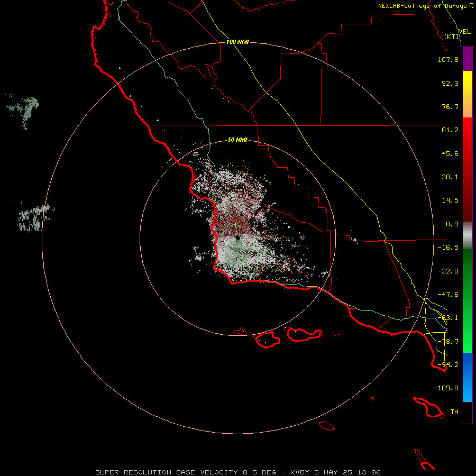The image size is (476, 476).
Task: Click the TH legend label
Action: pos(454,412)
